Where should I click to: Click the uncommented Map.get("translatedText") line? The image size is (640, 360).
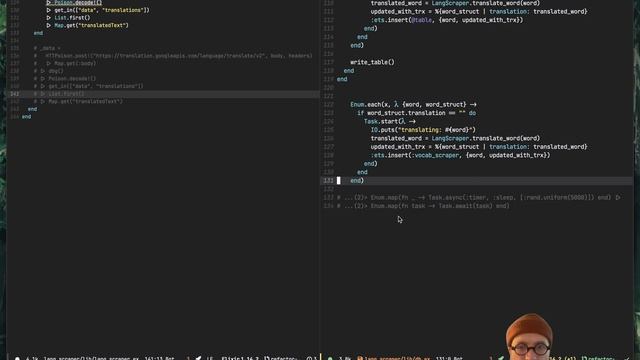click(87, 25)
